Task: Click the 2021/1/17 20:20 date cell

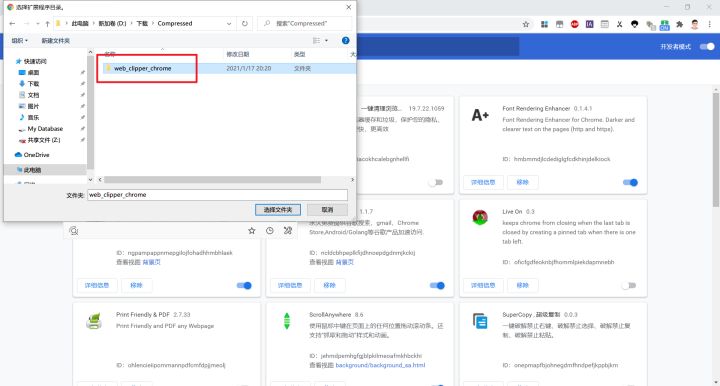Action: tap(249, 68)
